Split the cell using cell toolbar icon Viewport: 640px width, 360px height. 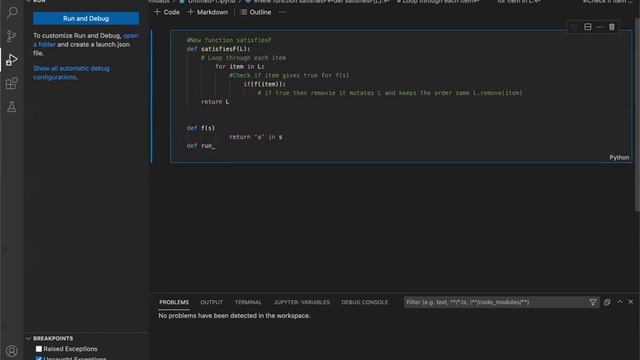pos(588,27)
